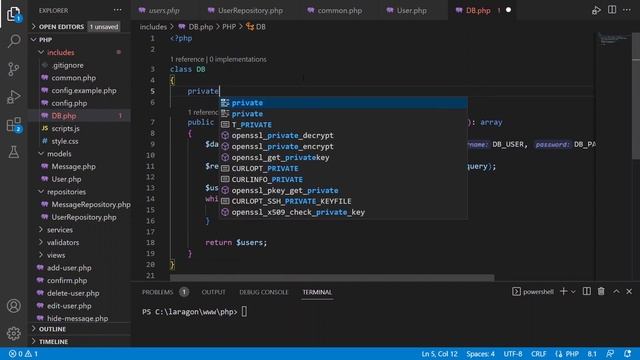Click the includes breadcrumb
Screen dimensions: 640x360
153,27
